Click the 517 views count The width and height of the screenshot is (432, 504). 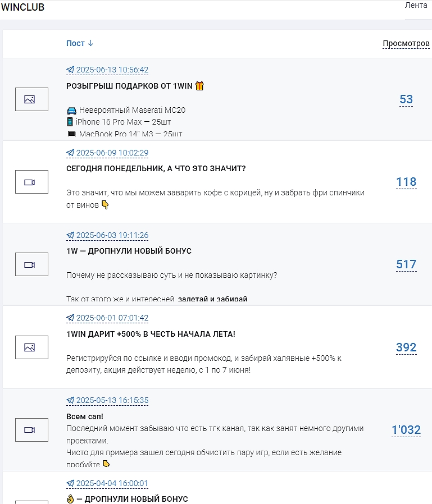tap(406, 264)
